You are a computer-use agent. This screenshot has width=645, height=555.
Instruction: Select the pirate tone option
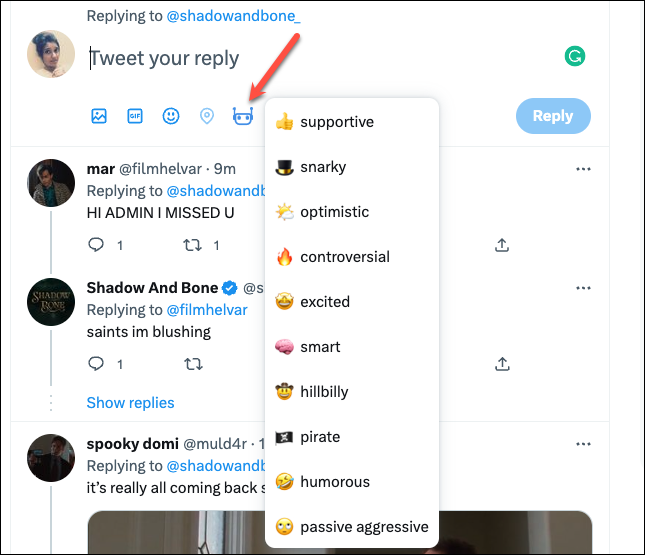point(352,437)
